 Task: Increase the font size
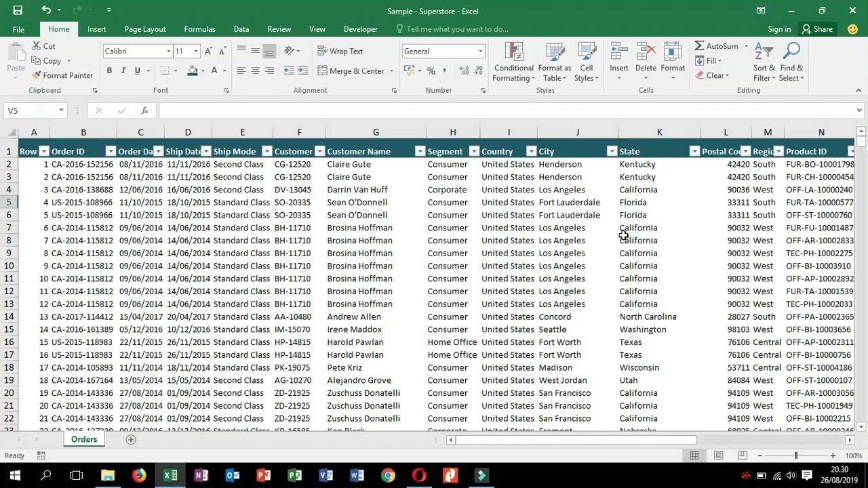tap(208, 52)
